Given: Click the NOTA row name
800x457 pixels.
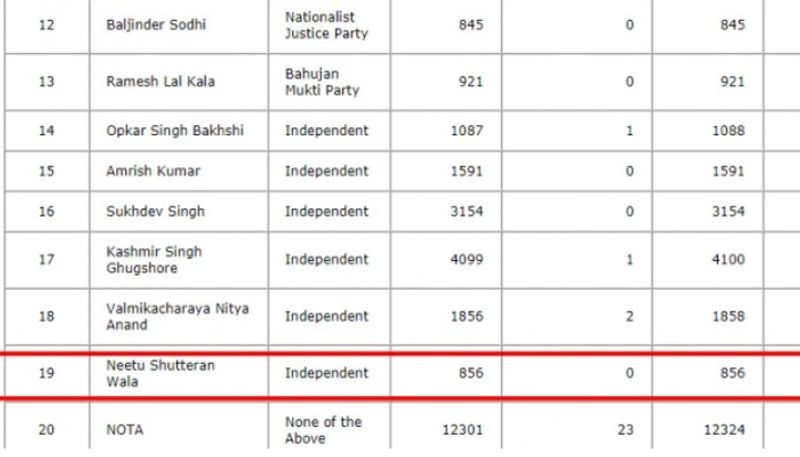Looking at the screenshot, I should click(x=124, y=429).
